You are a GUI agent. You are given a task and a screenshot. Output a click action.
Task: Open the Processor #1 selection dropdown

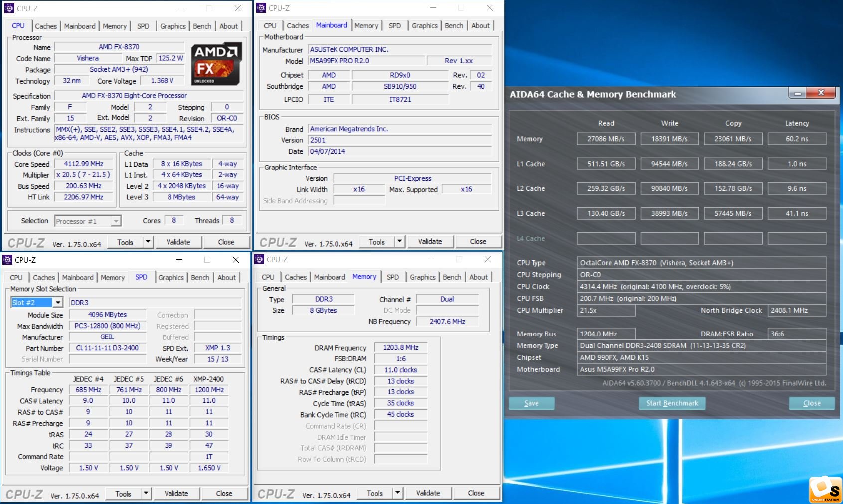[116, 221]
